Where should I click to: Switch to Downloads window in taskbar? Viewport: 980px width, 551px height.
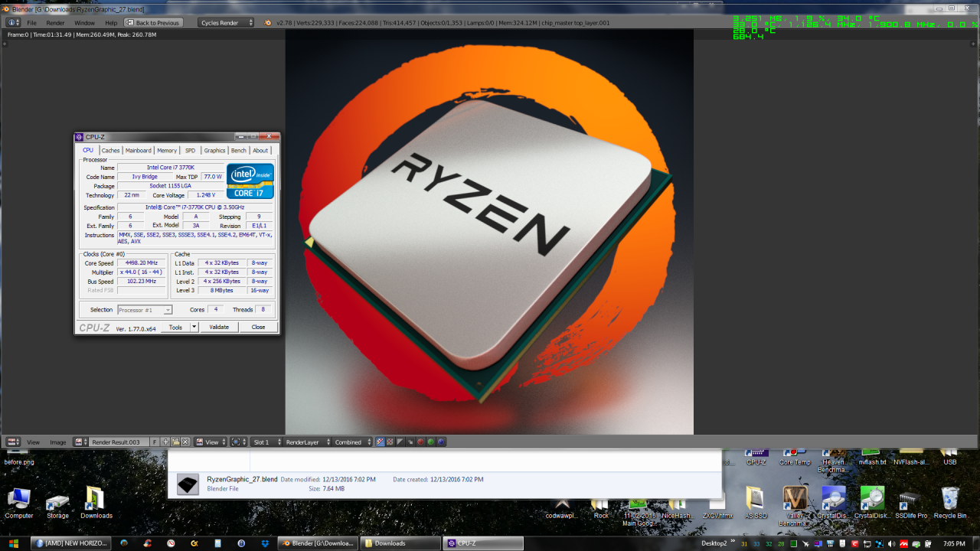400,543
